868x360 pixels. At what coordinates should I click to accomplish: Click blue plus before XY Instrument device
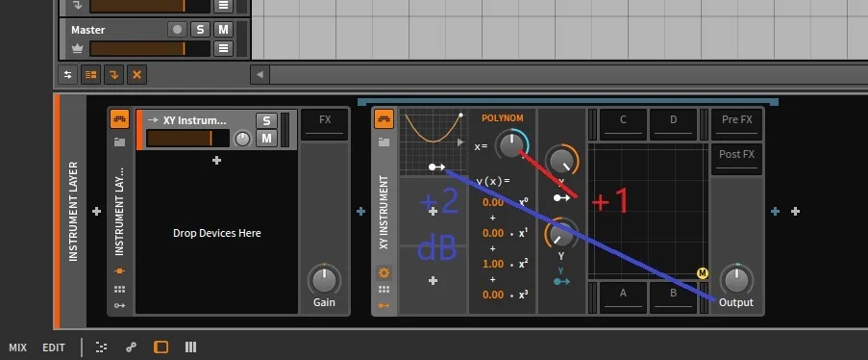click(x=360, y=212)
